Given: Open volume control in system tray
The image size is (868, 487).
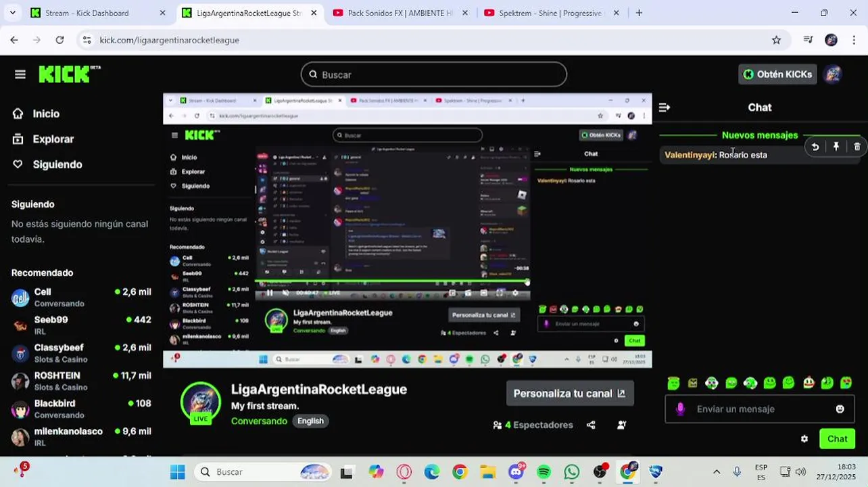Looking at the screenshot, I should coord(801,472).
